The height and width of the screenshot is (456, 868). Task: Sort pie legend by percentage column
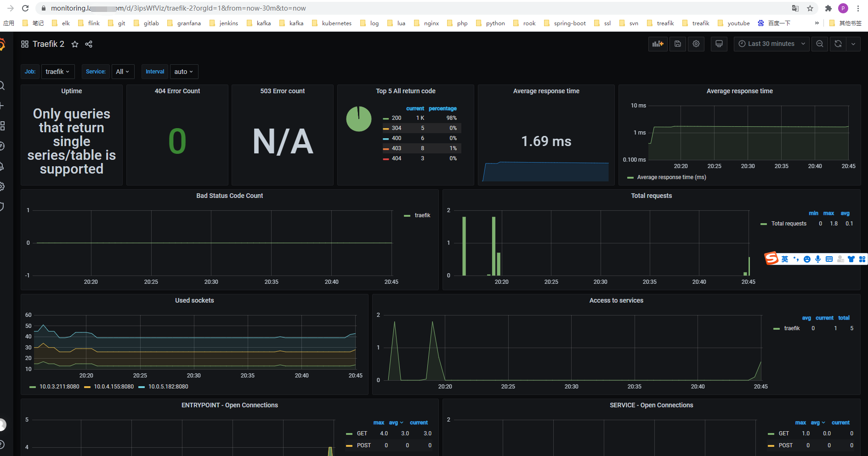[x=443, y=108]
